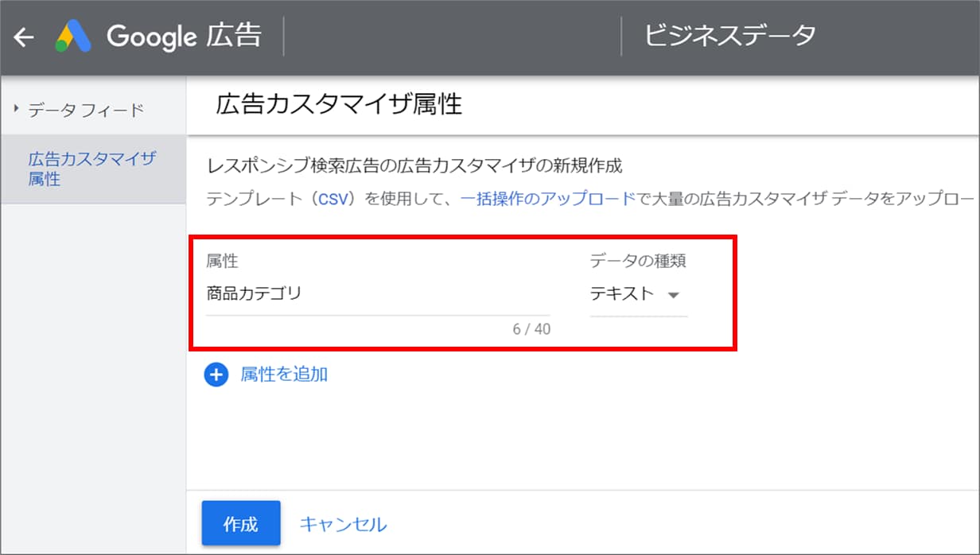The height and width of the screenshot is (555, 980).
Task: Click the small arrow beside テキスト
Action: 673,295
